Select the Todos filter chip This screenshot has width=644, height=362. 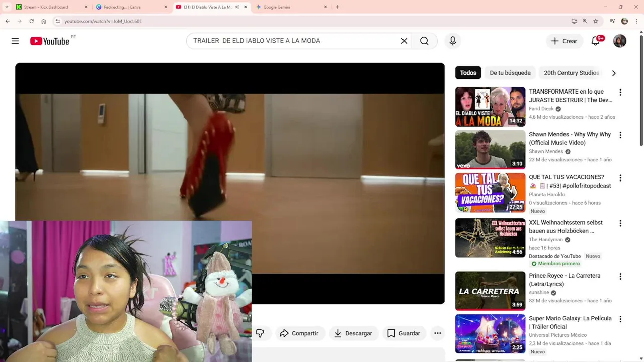468,73
